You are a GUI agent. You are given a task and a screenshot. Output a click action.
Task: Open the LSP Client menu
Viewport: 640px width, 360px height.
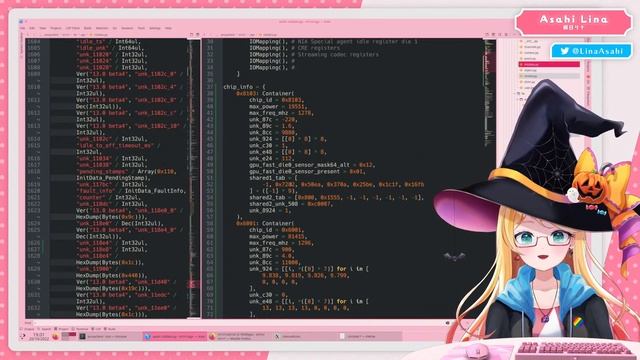point(73,28)
